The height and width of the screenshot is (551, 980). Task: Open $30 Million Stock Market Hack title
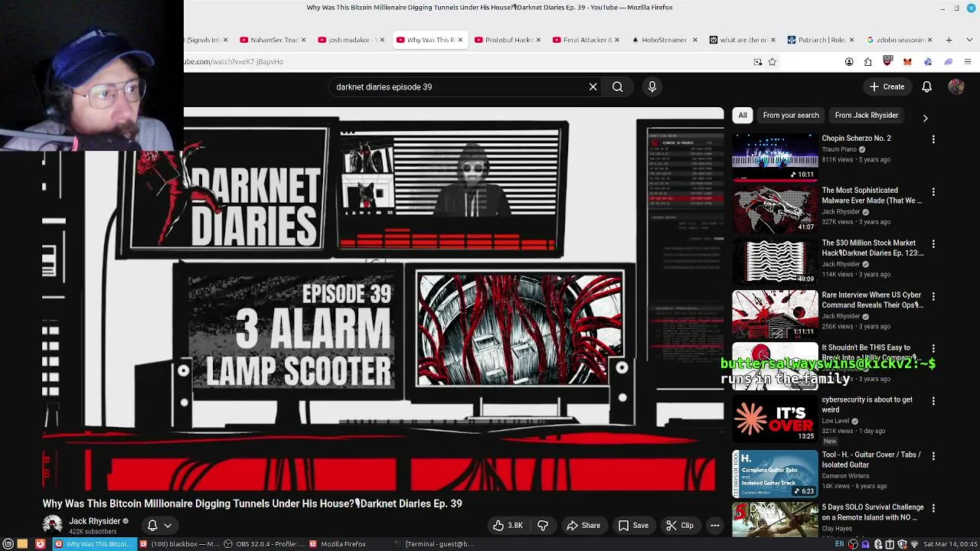pos(873,248)
